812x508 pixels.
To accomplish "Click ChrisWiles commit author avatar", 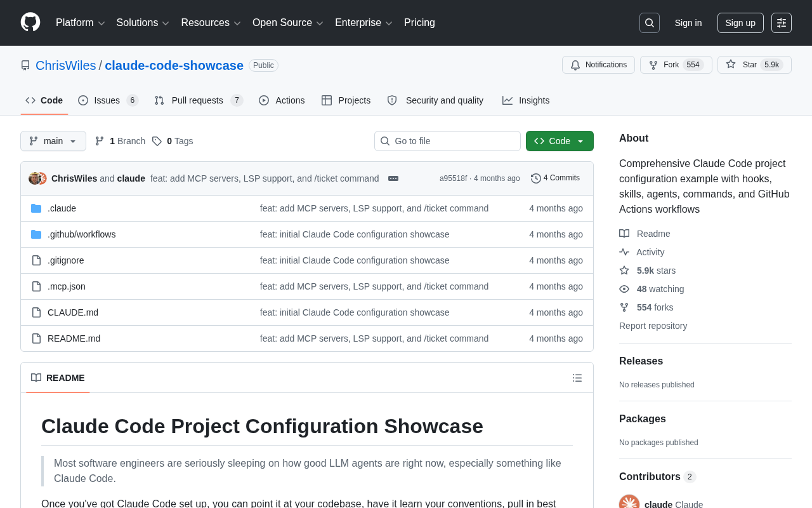I will (x=34, y=178).
